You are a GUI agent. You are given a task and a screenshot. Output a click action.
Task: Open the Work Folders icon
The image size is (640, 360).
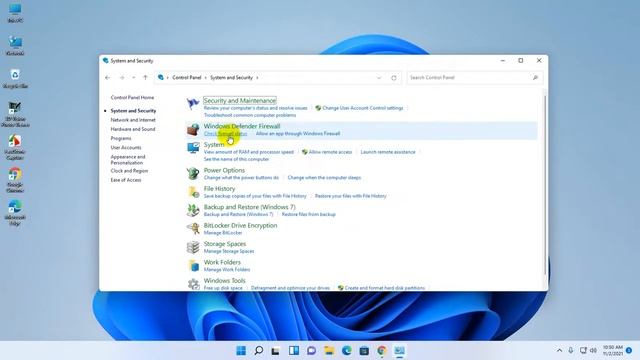193,265
